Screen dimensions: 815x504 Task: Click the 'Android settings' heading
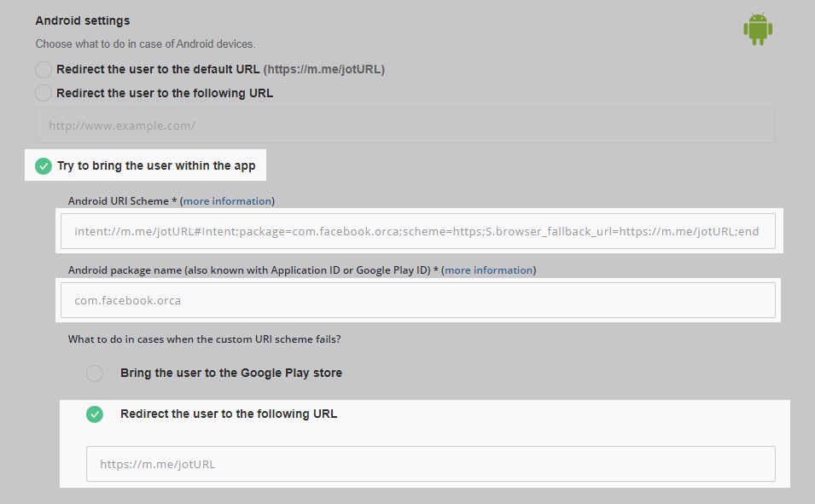83,20
